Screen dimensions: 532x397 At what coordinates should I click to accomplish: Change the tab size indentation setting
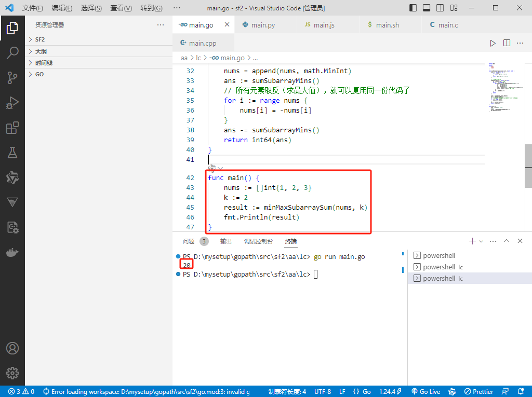click(287, 392)
